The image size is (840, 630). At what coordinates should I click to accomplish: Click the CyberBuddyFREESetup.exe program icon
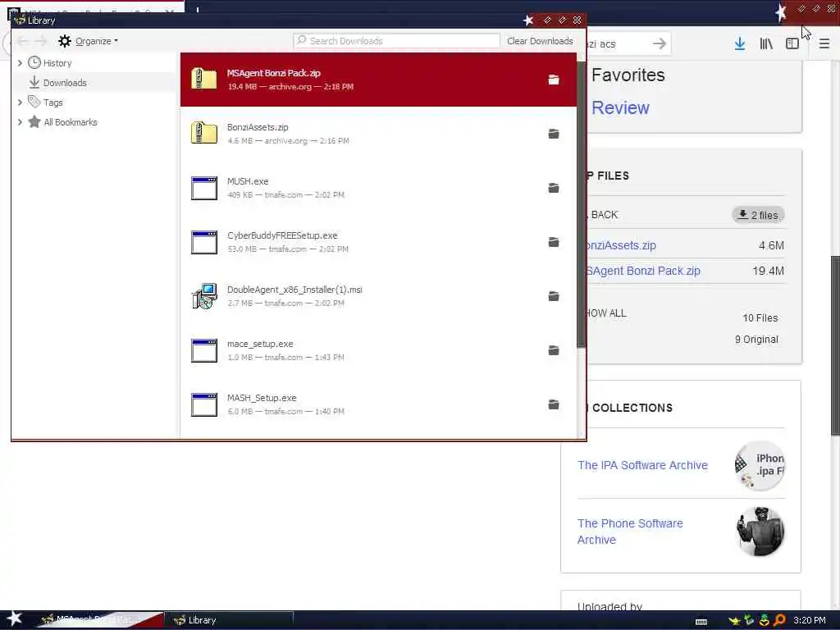point(204,242)
